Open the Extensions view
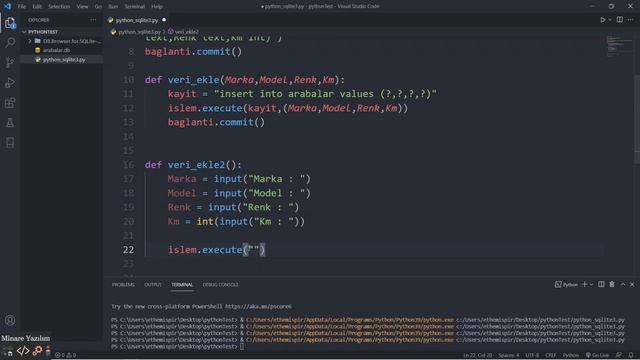The image size is (640, 360). [10, 102]
